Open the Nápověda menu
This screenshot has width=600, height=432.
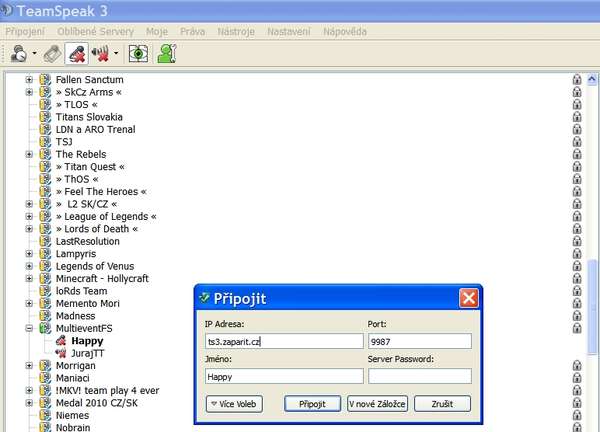click(345, 31)
